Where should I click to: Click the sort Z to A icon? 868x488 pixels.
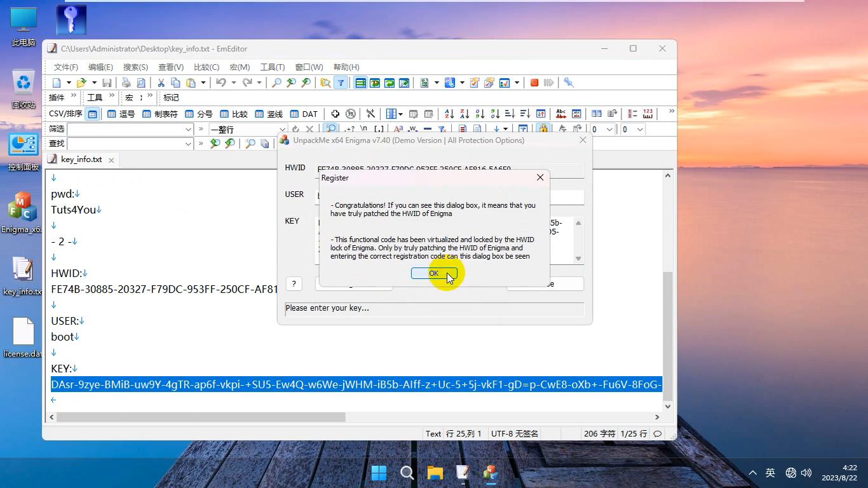tap(465, 114)
